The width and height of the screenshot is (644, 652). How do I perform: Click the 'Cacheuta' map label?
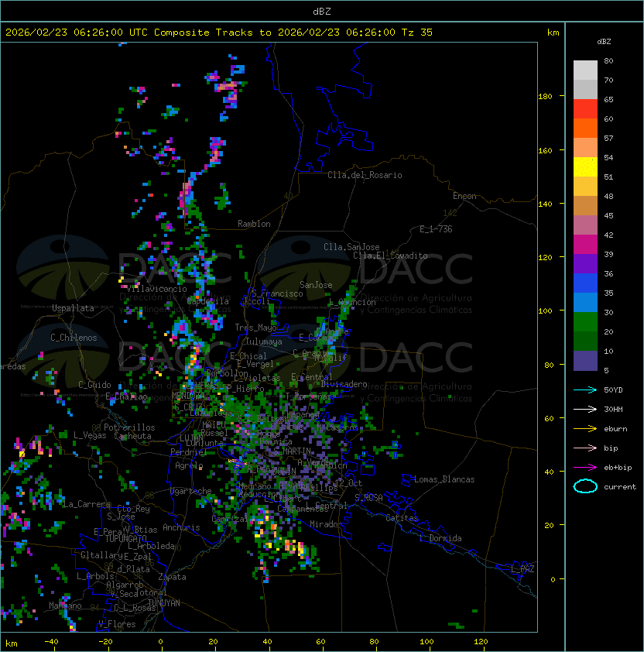(x=132, y=436)
